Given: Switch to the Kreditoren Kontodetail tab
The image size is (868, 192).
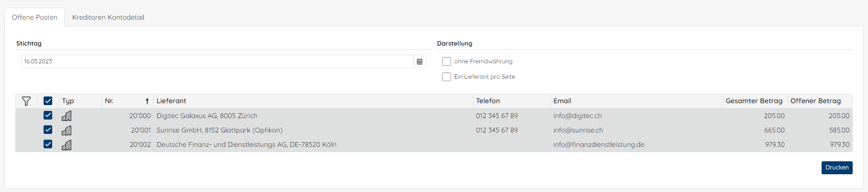Looking at the screenshot, I should (x=108, y=17).
